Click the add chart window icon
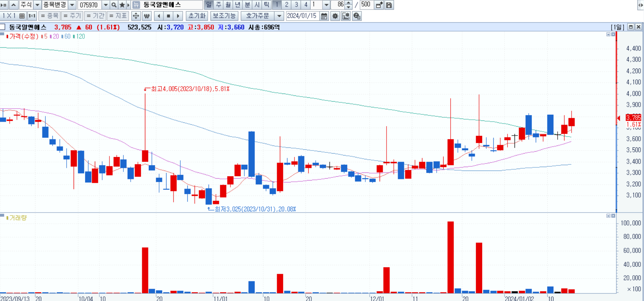 pyautogui.click(x=379, y=5)
